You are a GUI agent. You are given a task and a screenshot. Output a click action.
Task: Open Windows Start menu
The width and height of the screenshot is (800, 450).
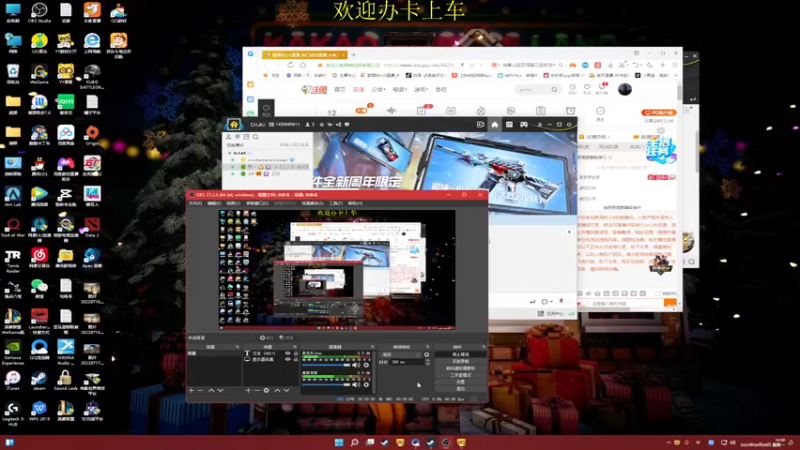tap(339, 442)
